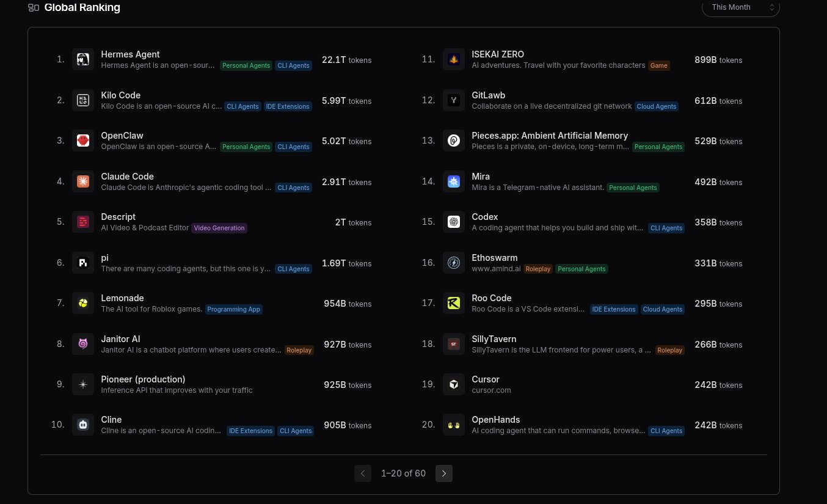Click the Cline robot icon
Screen dimensions: 827x504
click(x=83, y=425)
